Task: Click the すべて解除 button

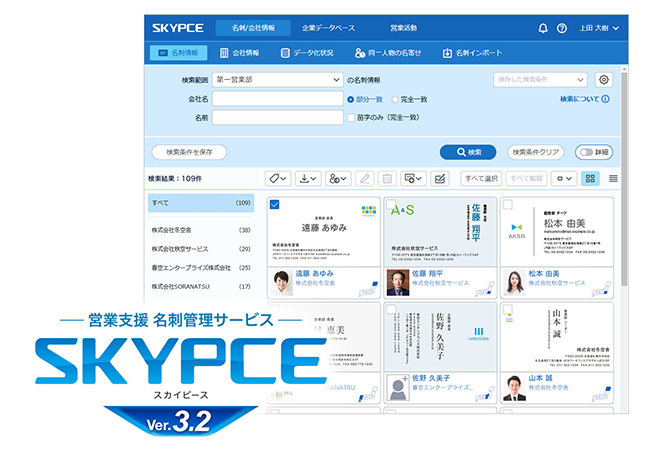Action: tap(526, 179)
